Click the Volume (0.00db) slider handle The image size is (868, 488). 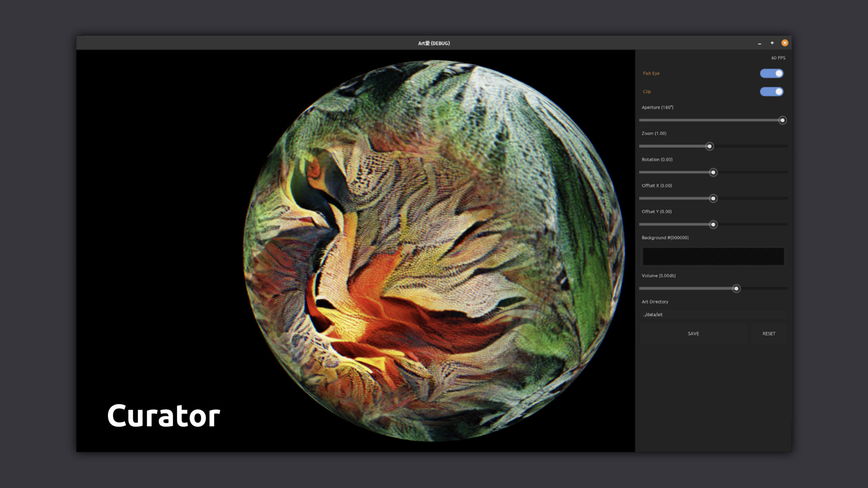click(x=736, y=289)
